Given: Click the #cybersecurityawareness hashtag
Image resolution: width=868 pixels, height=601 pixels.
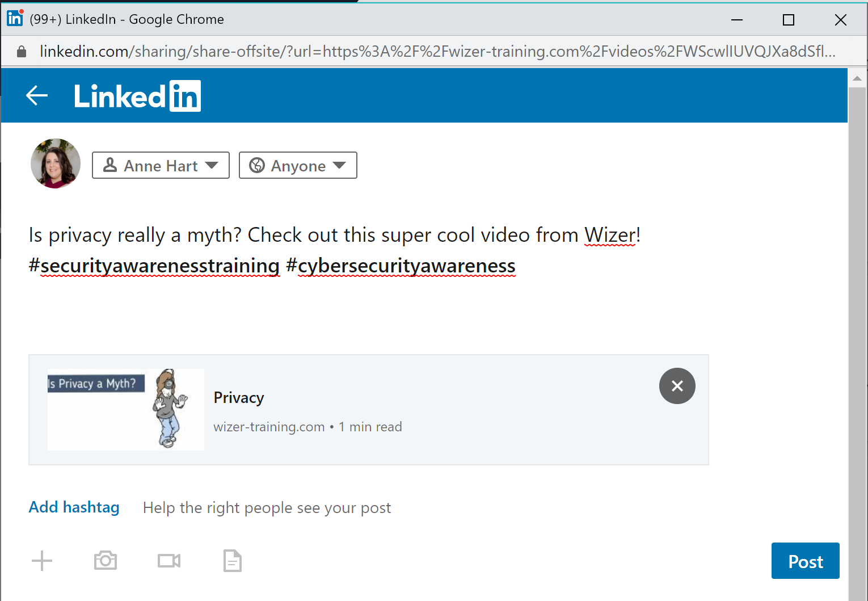Looking at the screenshot, I should click(401, 266).
